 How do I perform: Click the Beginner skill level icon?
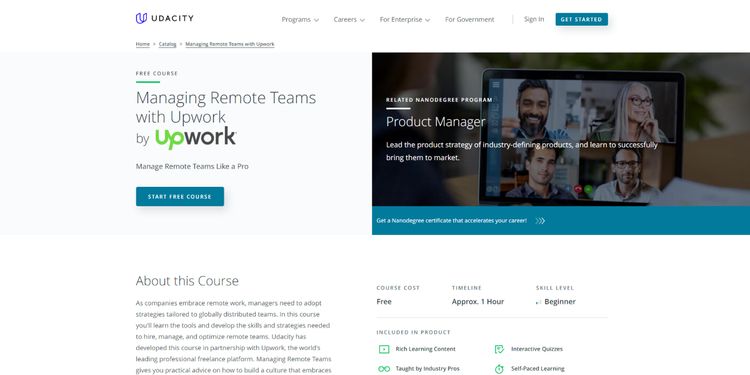click(539, 302)
